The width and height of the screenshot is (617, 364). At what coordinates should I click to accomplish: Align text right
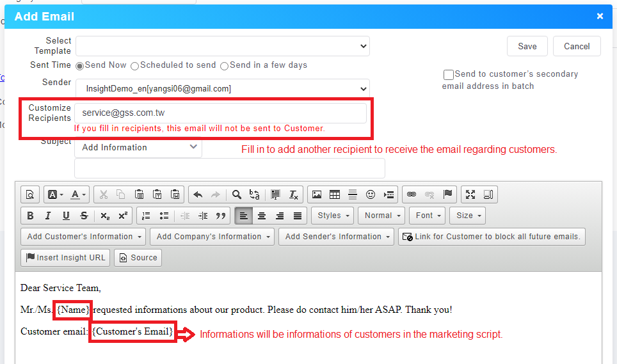click(x=280, y=216)
